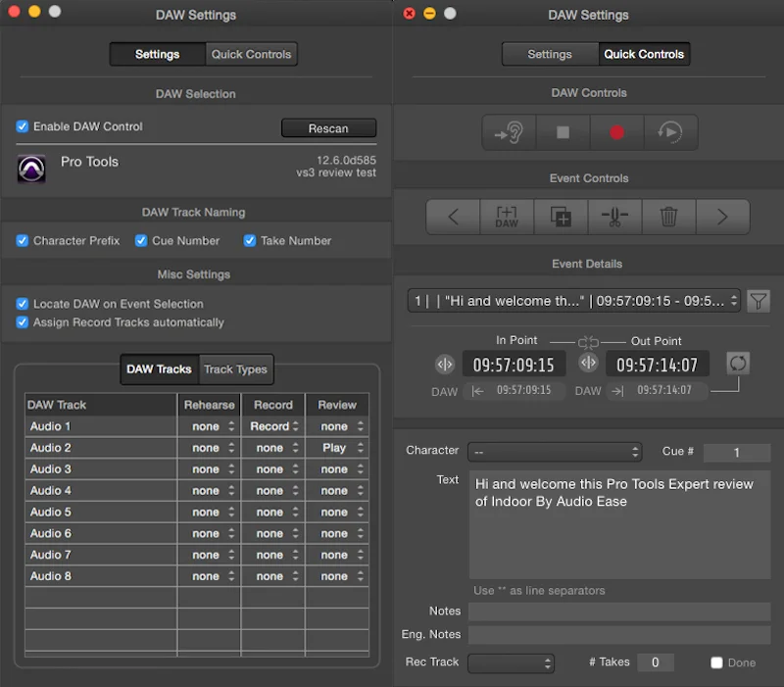Screen dimensions: 784x687
Task: Go to previous event with left arrow
Action: (453, 217)
